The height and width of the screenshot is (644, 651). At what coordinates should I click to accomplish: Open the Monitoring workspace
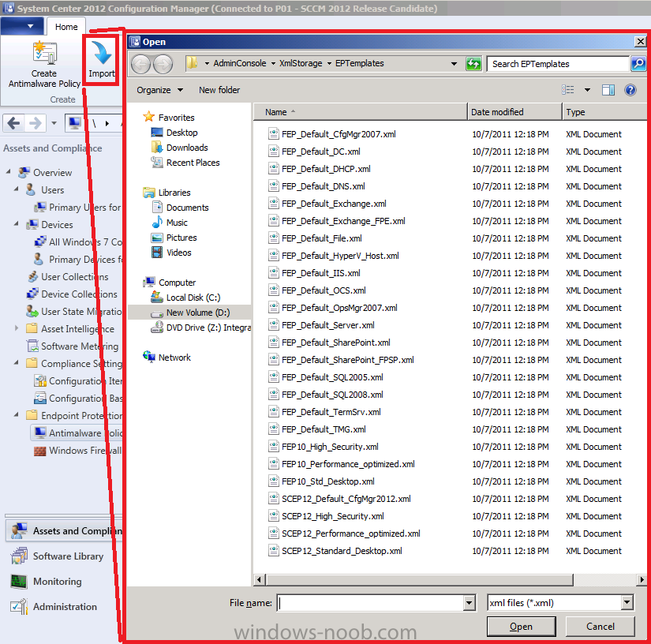click(x=58, y=582)
